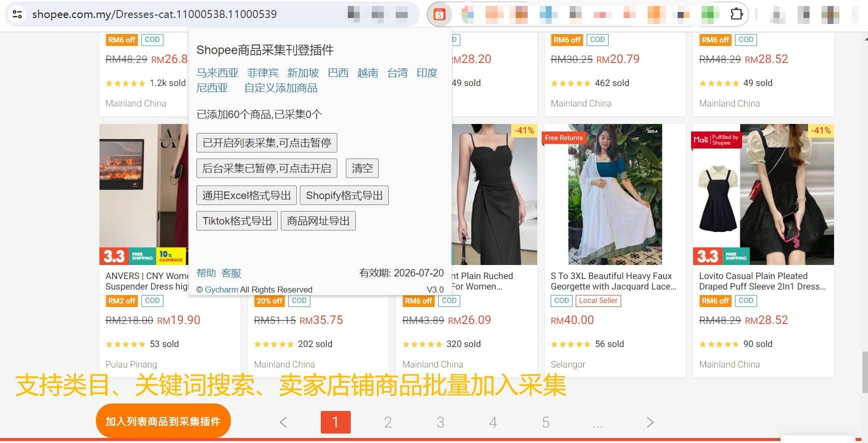This screenshot has width=868, height=443.
Task: Open the 帮助 help link
Action: point(206,273)
